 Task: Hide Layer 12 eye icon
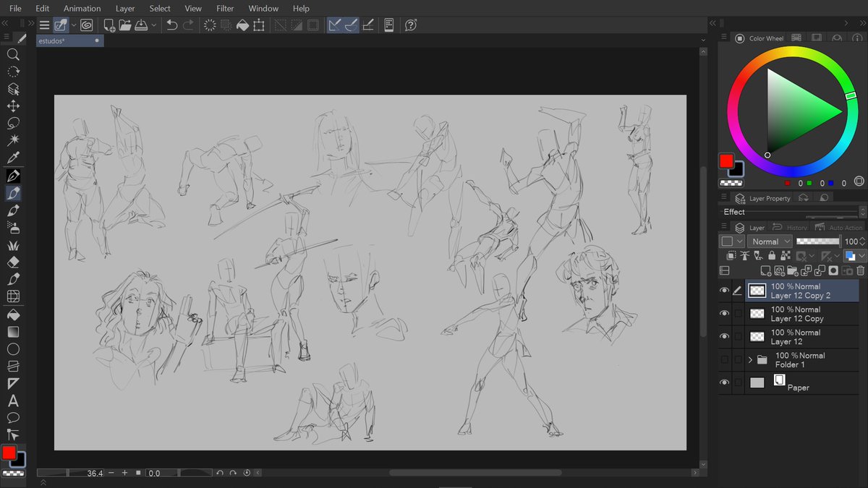click(x=724, y=337)
